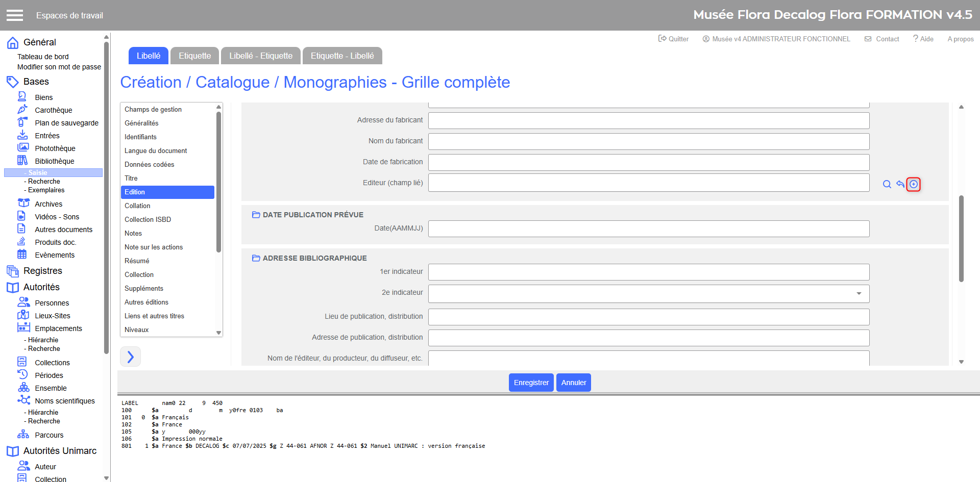Open the Périodes authority icon
Screen dimensions: 980x482
[x=22, y=375]
